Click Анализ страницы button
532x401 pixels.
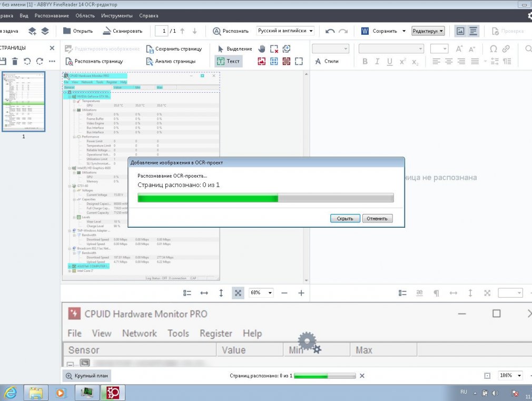[171, 61]
